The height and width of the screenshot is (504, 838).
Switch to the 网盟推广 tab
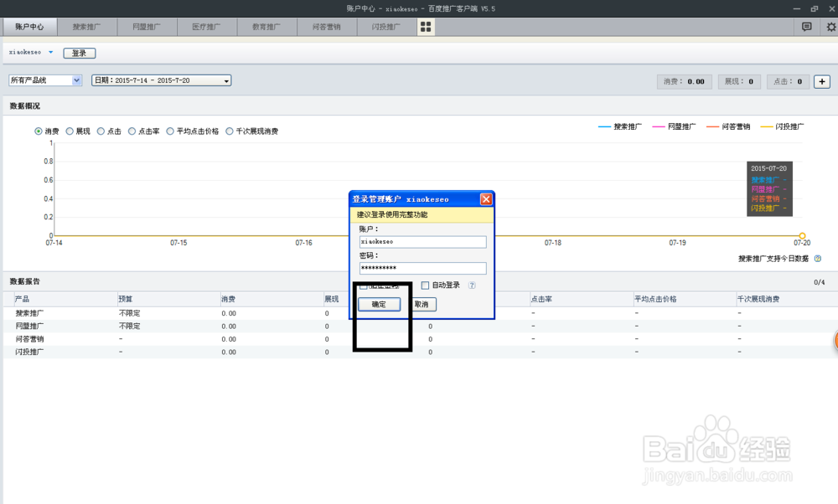(x=147, y=27)
